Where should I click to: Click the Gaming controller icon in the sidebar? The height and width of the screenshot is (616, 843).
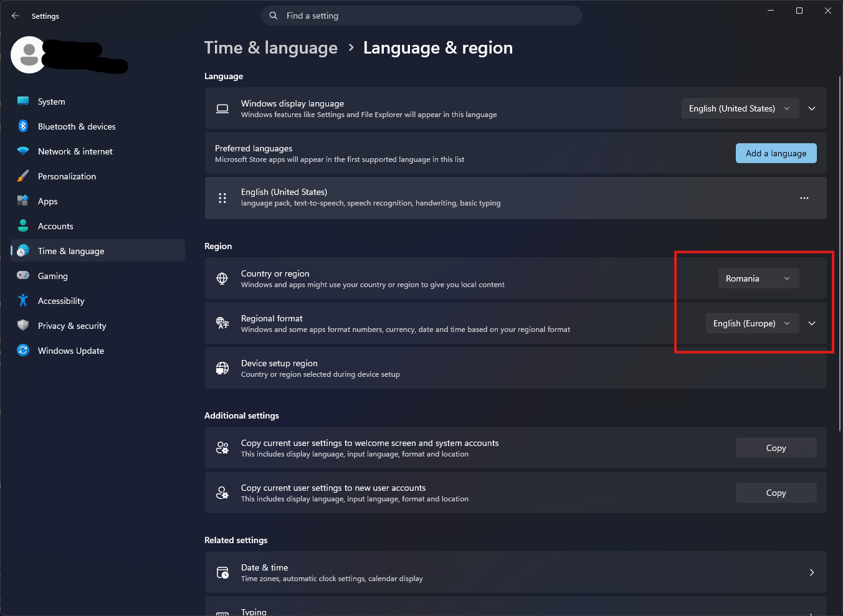(x=23, y=275)
